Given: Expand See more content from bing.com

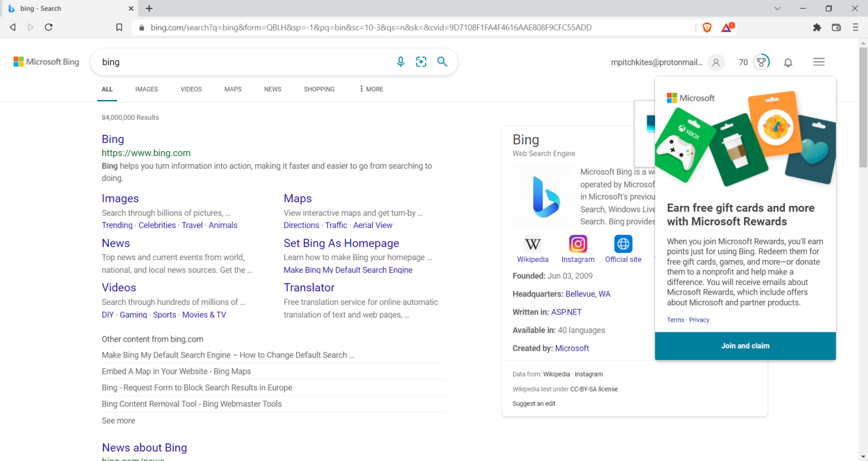Looking at the screenshot, I should pyautogui.click(x=118, y=420).
